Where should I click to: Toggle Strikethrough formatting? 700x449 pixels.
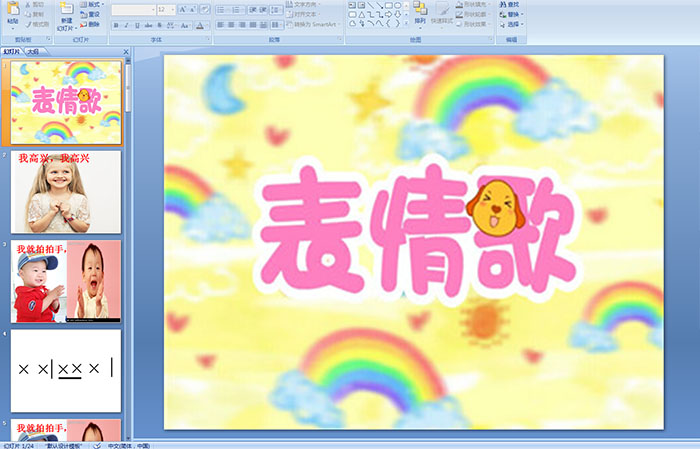[x=148, y=25]
